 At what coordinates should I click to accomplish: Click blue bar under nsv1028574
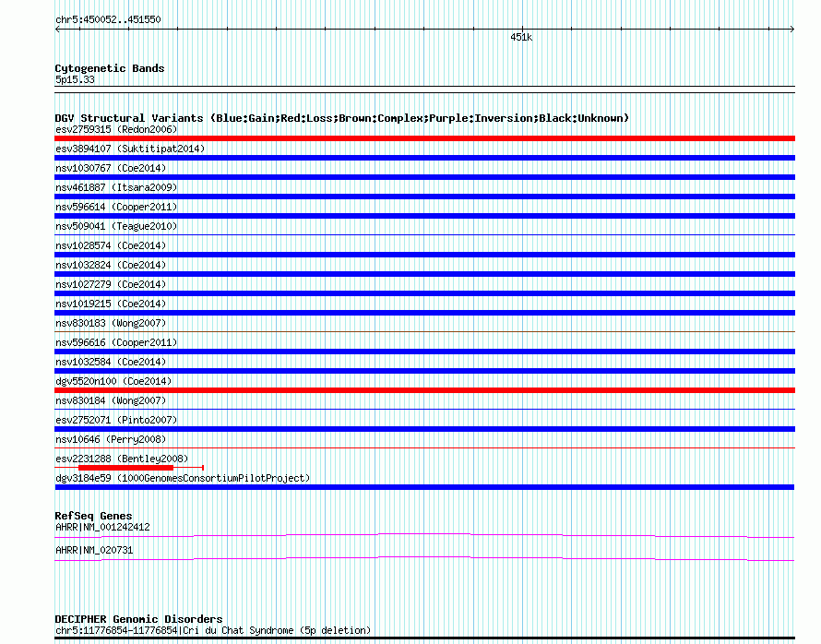click(424, 255)
